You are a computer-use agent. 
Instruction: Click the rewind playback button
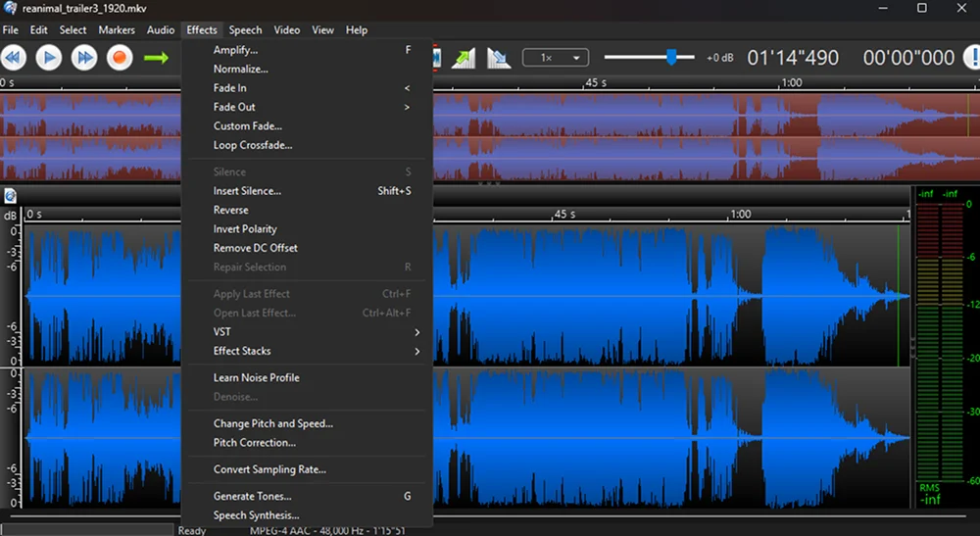pos(14,58)
